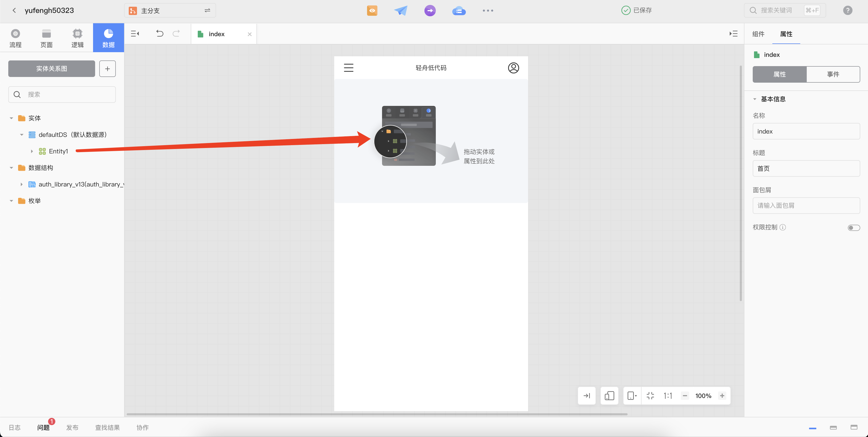The width and height of the screenshot is (868, 437).
Task: Collapse the 基本信息 section
Action: 755,99
